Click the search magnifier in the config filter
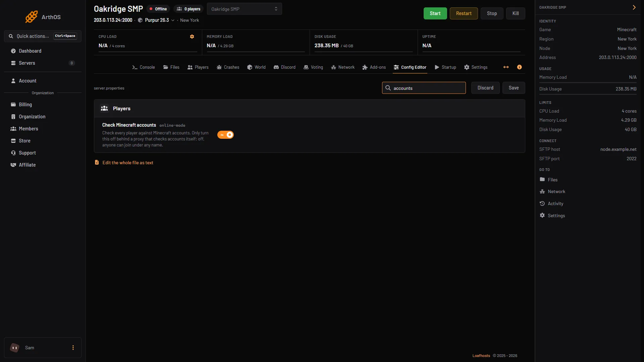This screenshot has width=644, height=362. click(388, 88)
